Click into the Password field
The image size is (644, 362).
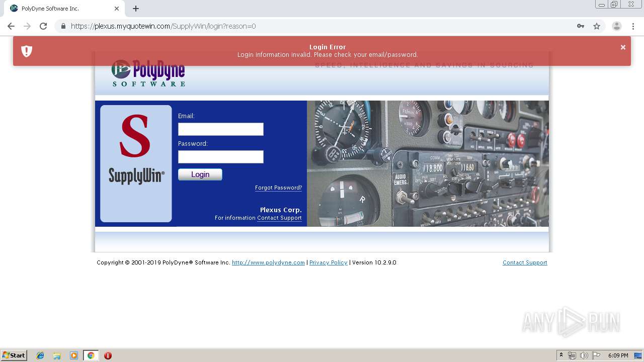(x=220, y=157)
